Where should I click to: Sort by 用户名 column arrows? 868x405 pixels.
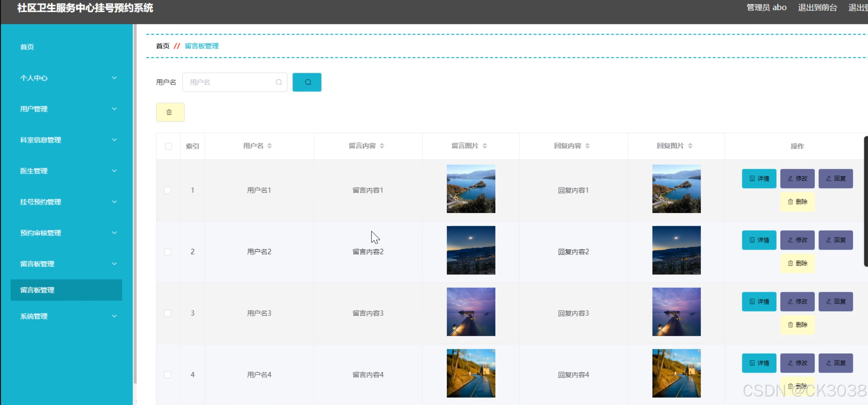(x=269, y=146)
